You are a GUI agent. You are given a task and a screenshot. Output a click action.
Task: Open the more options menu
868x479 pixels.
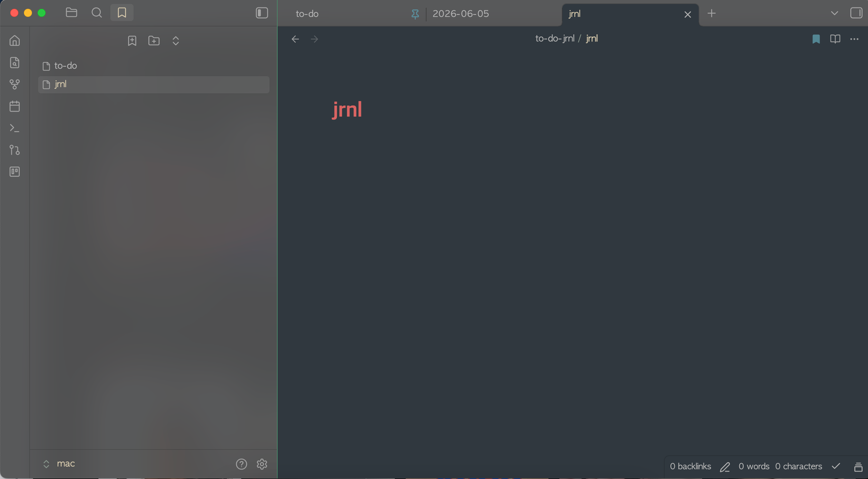click(x=854, y=39)
